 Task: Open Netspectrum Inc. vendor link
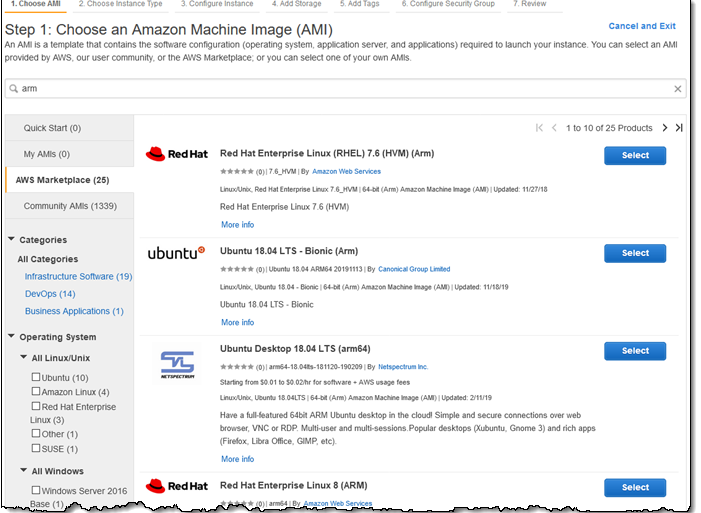pos(403,367)
